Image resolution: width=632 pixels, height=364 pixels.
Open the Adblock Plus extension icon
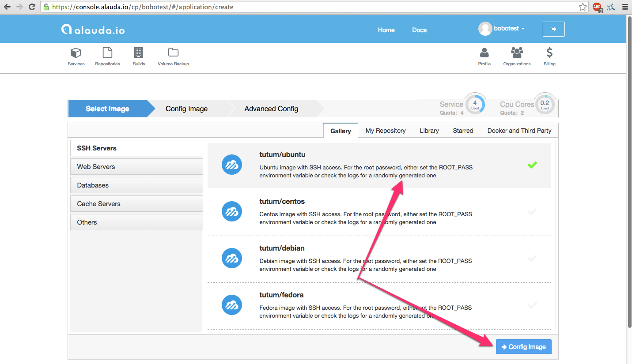click(597, 7)
